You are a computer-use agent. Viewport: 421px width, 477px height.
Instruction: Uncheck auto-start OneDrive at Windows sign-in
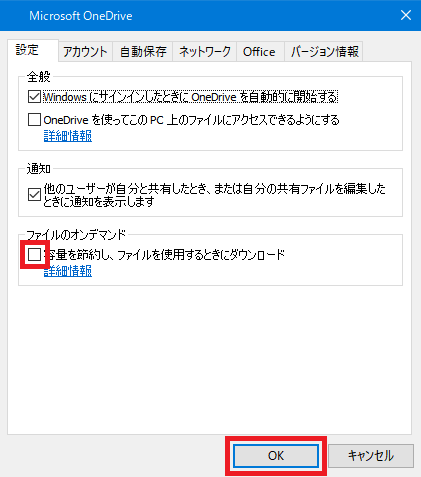click(x=34, y=97)
